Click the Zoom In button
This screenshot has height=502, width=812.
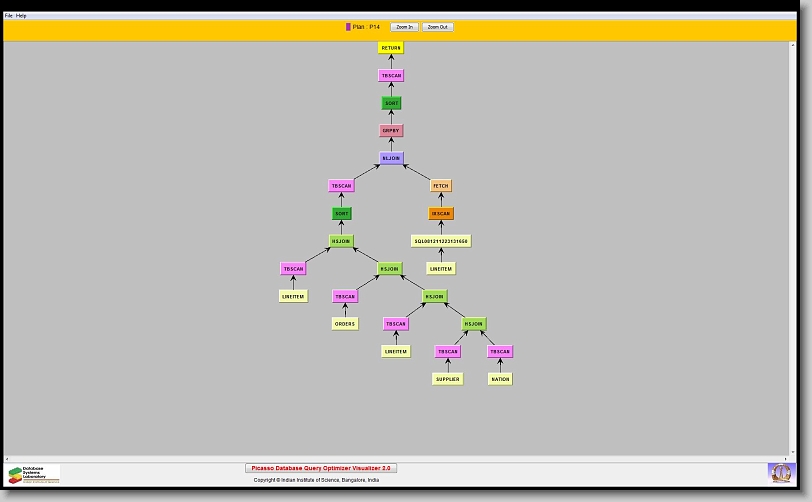pos(404,27)
